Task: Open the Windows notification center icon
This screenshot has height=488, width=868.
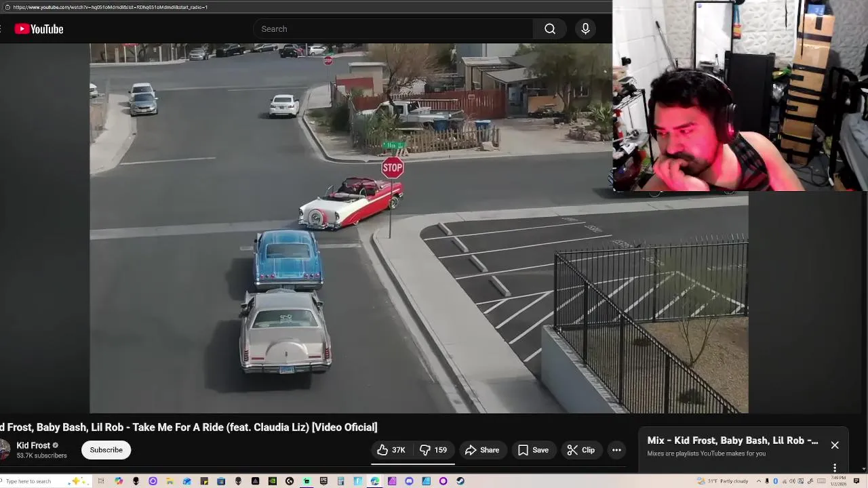Action: [x=856, y=481]
